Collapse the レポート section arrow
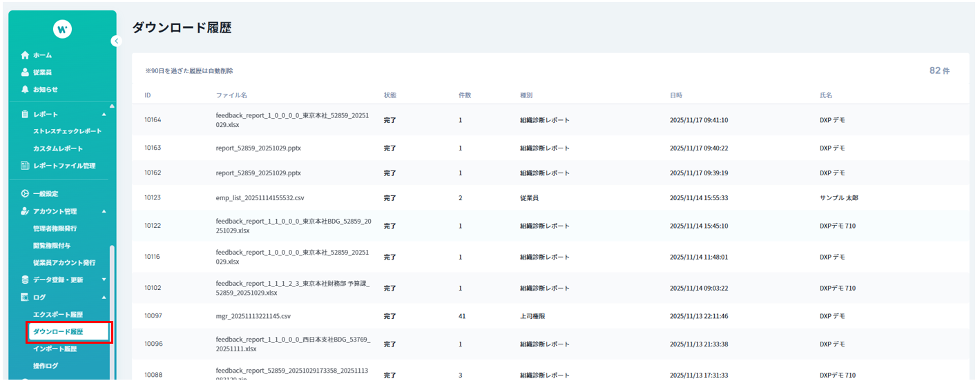The height and width of the screenshot is (381, 980). tap(104, 114)
